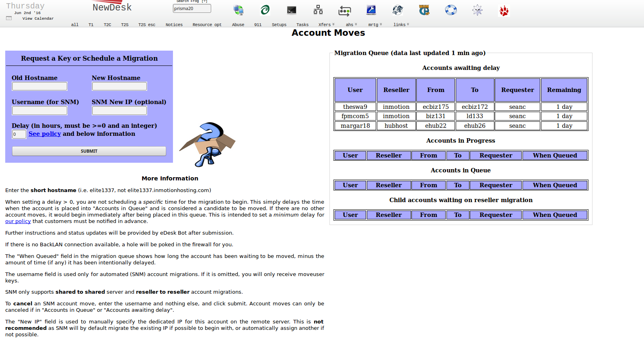The width and height of the screenshot is (644, 358).
Task: Expand the Xfers dropdown menu
Action: click(x=326, y=25)
